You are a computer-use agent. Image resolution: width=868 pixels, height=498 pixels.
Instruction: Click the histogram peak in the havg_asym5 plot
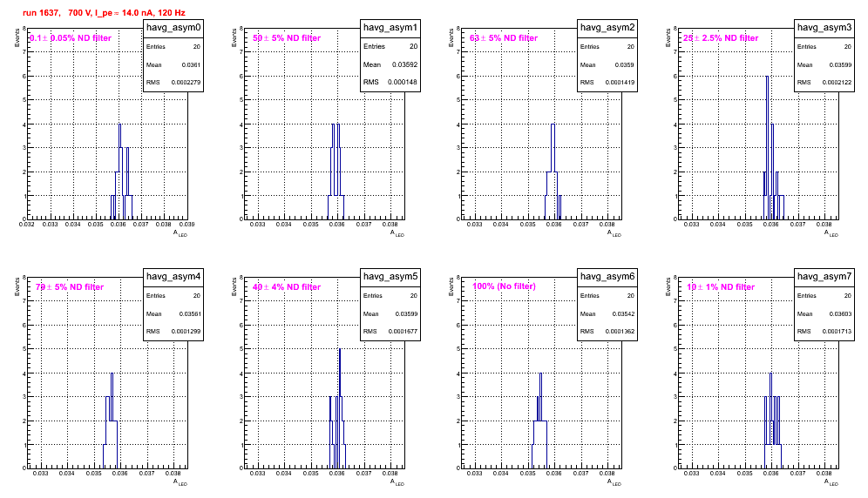point(339,349)
